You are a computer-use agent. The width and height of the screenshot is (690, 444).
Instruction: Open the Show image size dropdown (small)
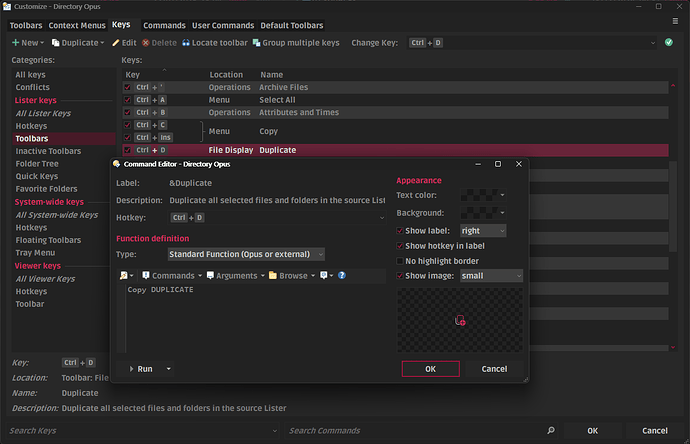[491, 276]
